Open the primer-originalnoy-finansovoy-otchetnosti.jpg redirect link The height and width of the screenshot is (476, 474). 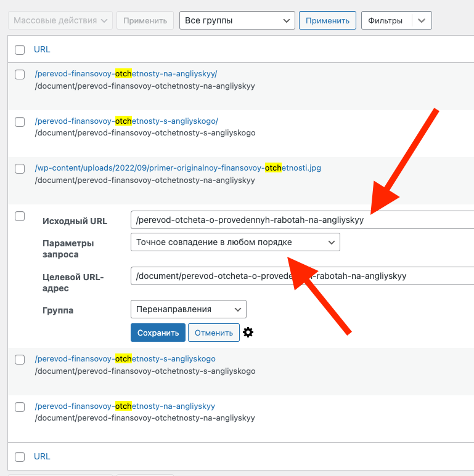(x=178, y=168)
